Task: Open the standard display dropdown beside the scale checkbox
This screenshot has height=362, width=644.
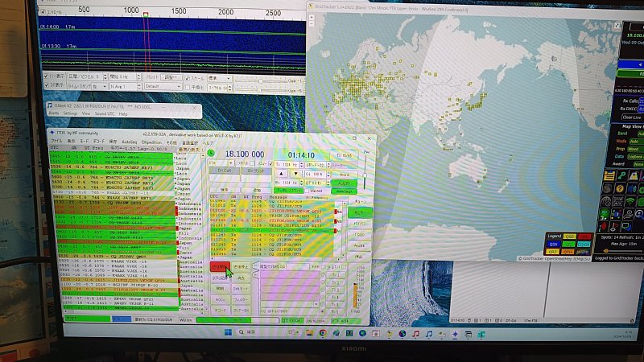Action: coord(219,78)
